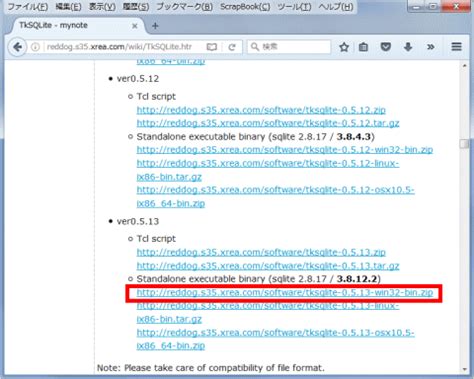Open the downloads arrow icon
This screenshot has height=379, width=474.
(408, 47)
